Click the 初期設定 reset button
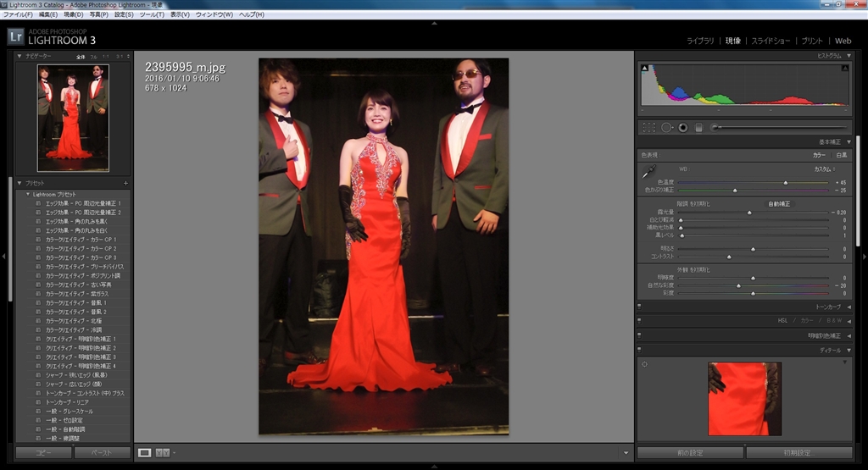Image resolution: width=868 pixels, height=470 pixels. click(x=799, y=453)
